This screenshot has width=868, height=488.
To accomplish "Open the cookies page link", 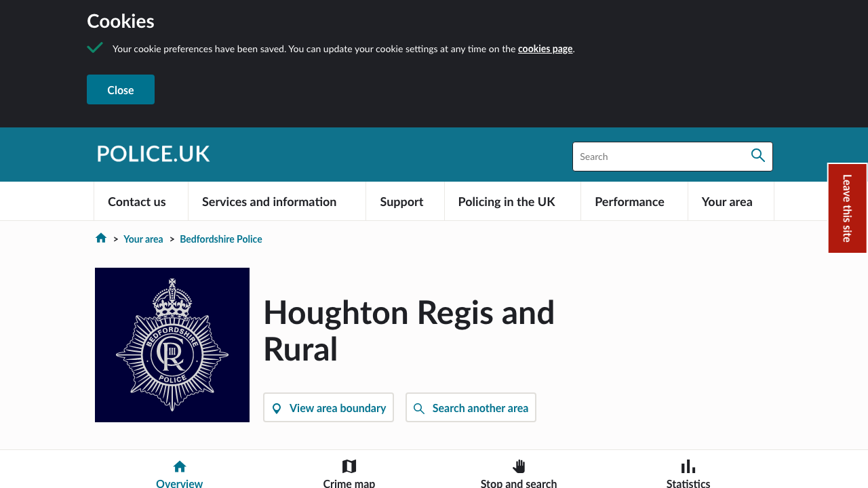I will 545,49.
